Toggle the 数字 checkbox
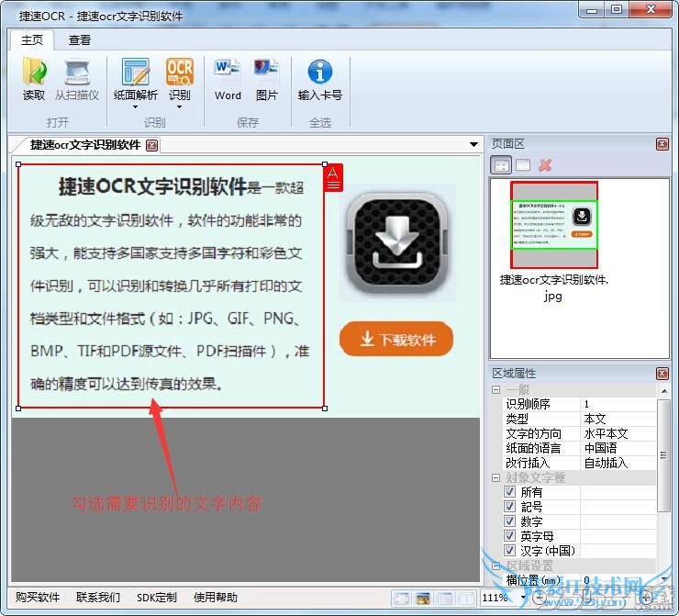The height and width of the screenshot is (616, 679). tap(509, 521)
